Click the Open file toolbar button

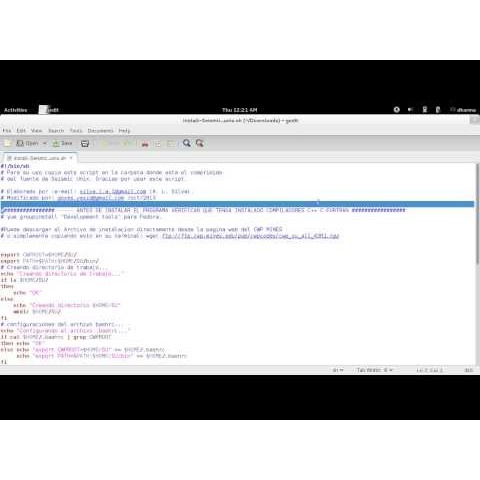click(27, 143)
